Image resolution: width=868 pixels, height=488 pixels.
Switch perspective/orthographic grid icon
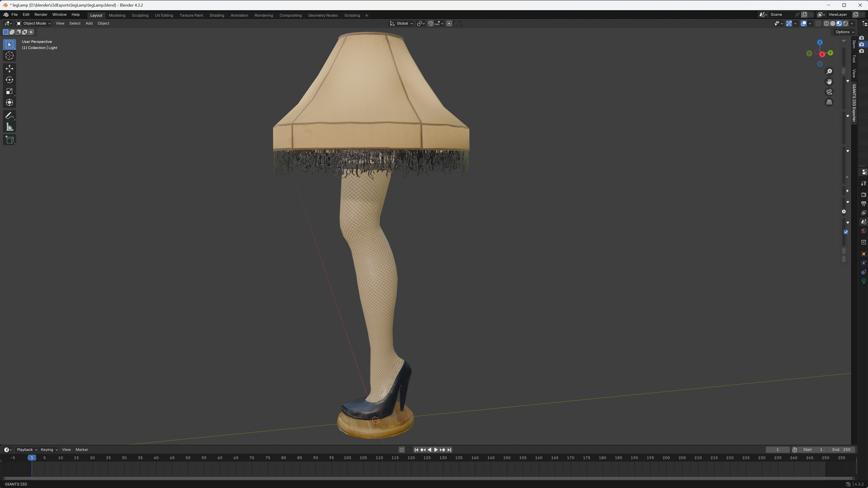(x=829, y=102)
